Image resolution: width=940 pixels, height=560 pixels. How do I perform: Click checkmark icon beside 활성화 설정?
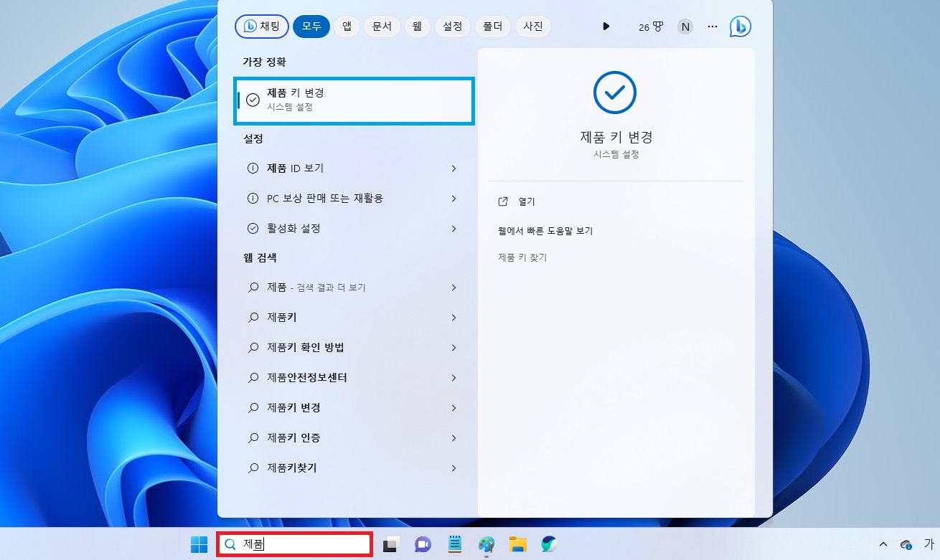[x=253, y=229]
